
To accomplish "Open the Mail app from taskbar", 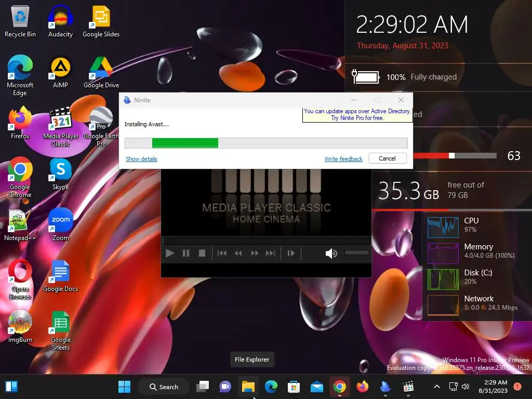I will point(316,387).
